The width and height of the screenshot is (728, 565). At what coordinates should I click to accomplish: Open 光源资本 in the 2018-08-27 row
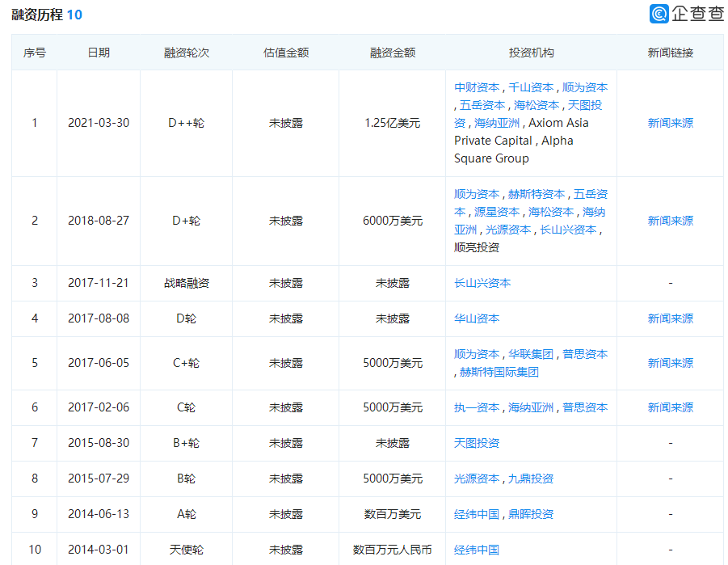(x=508, y=230)
